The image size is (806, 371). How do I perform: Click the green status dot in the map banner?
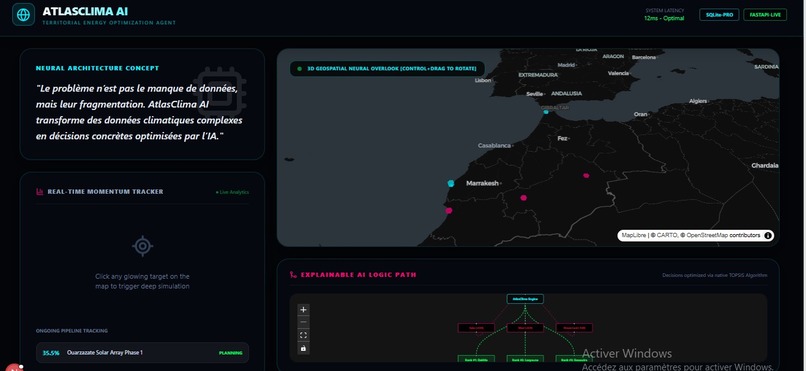pos(299,68)
